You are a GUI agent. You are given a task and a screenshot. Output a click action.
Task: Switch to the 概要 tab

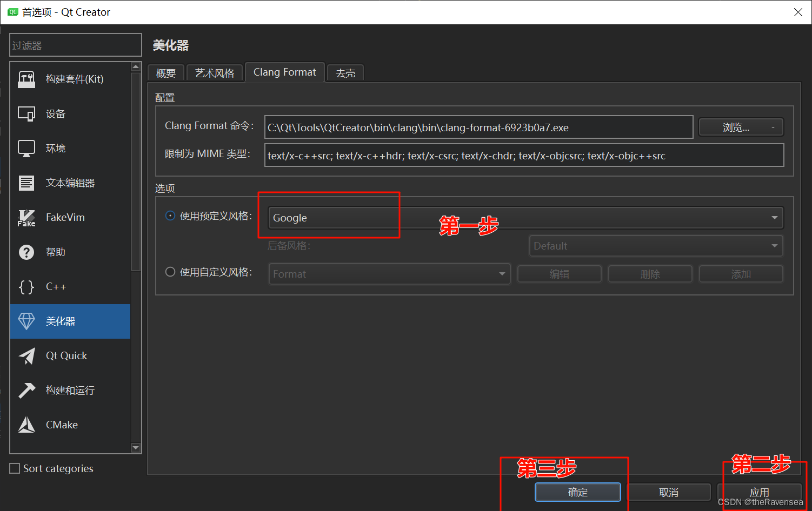pos(166,73)
